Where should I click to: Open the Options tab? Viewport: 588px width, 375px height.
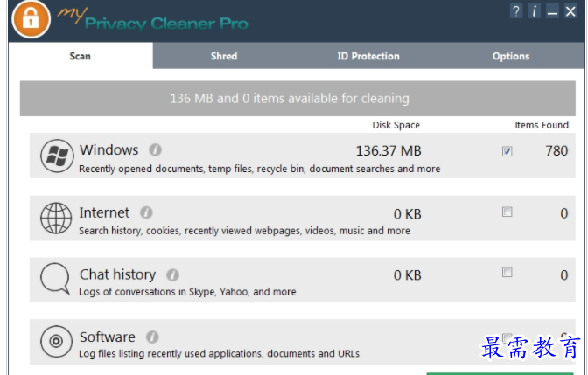pyautogui.click(x=511, y=56)
